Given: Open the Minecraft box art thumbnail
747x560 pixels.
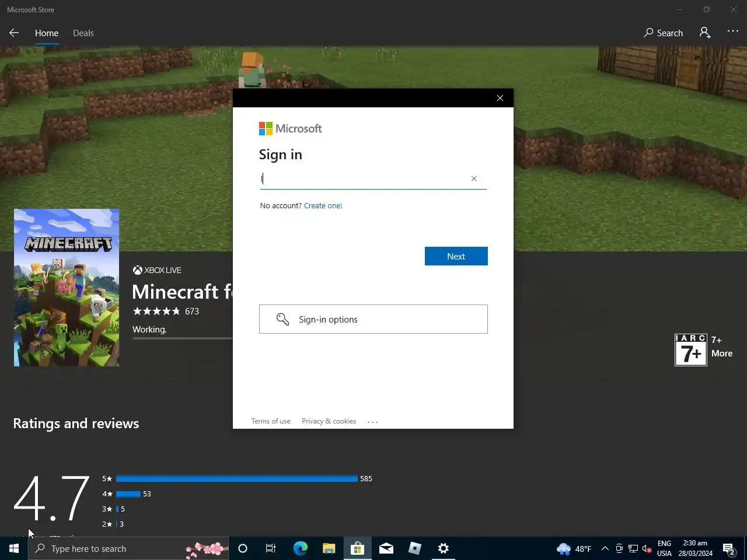Looking at the screenshot, I should [x=67, y=288].
